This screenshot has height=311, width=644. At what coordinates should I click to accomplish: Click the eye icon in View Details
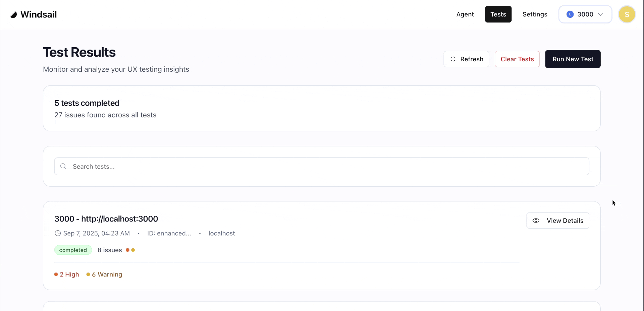coord(536,221)
